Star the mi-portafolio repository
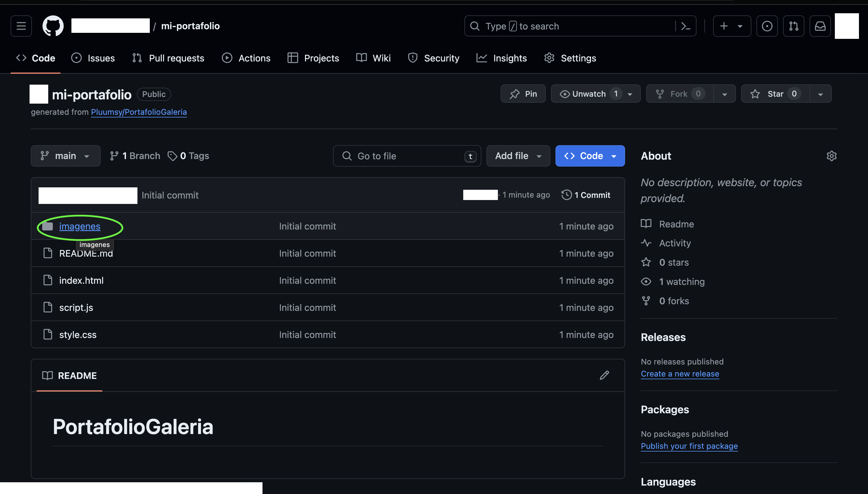 (775, 94)
